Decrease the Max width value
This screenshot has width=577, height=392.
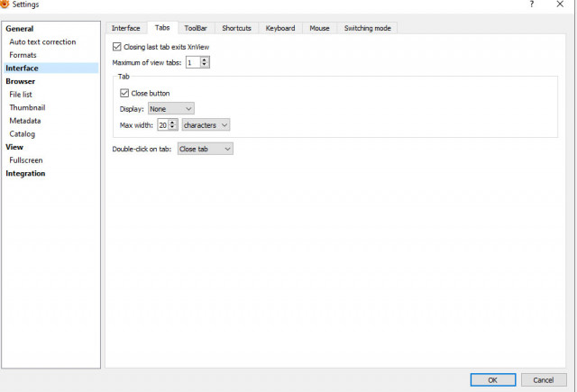[x=172, y=128]
